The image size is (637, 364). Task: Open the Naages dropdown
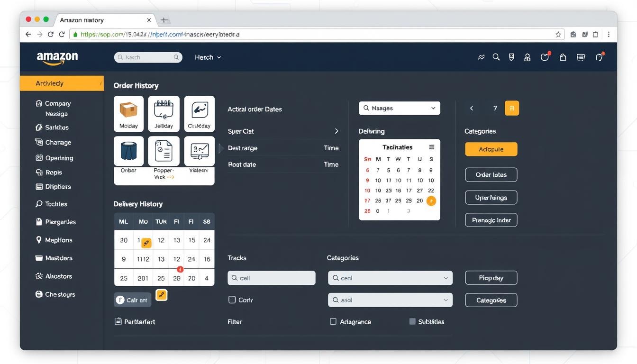point(399,108)
